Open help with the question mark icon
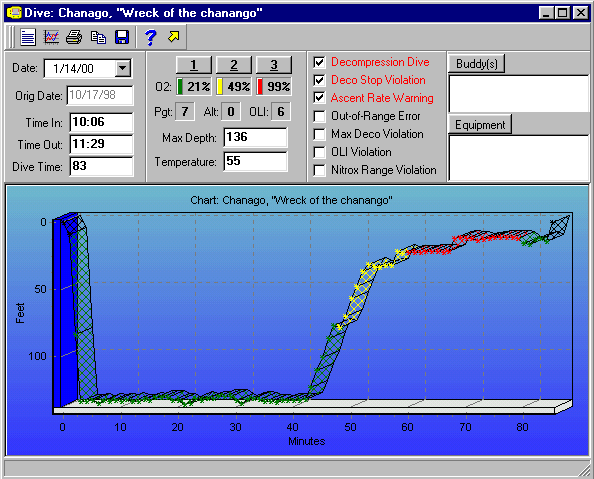Viewport: 594px width, 479px height. 150,37
